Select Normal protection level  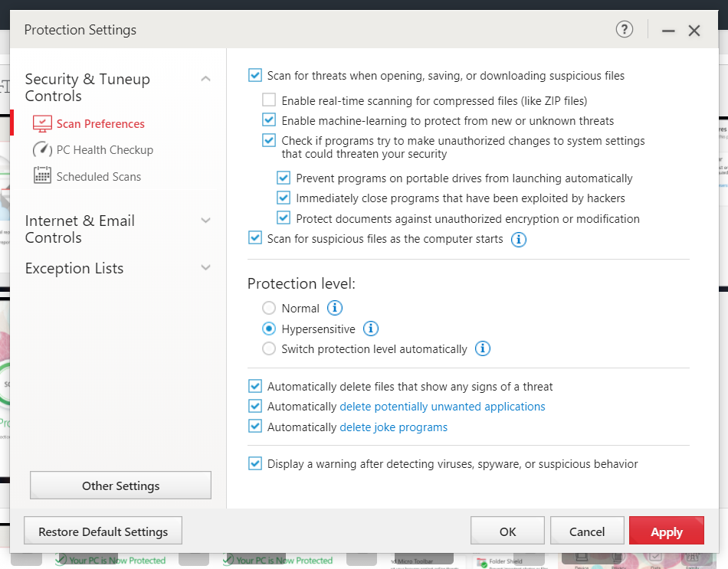pyautogui.click(x=269, y=308)
